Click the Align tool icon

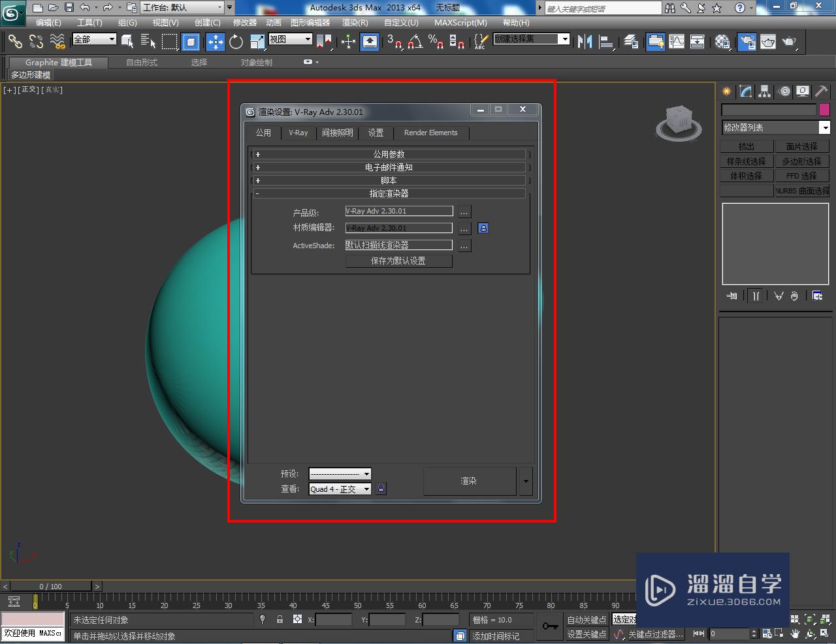tap(606, 42)
